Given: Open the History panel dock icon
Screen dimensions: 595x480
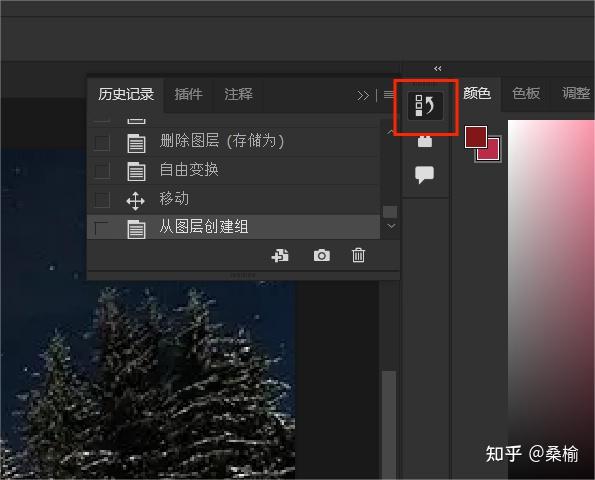Looking at the screenshot, I should [x=425, y=106].
